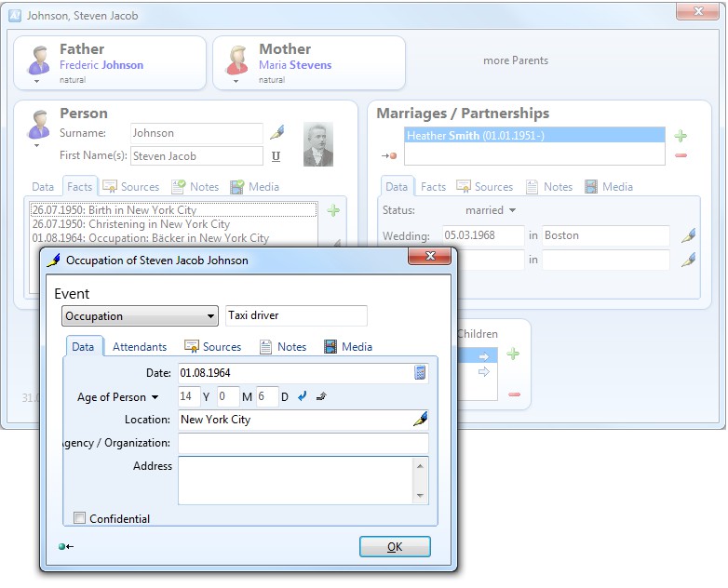This screenshot has height=588, width=728.
Task: Click the outlined child arrow icon
Action: (484, 372)
